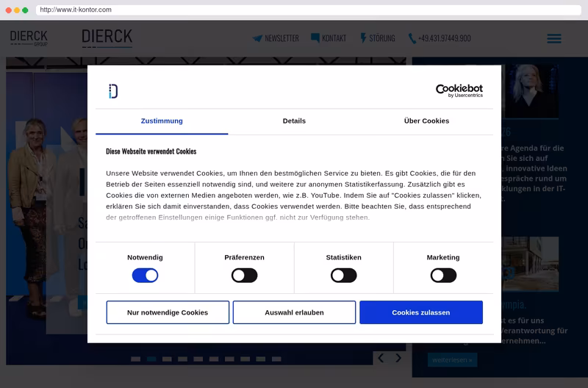Screen dimensions: 588x388
Task: Enable the Präferenzen cookie switch
Action: click(x=245, y=276)
